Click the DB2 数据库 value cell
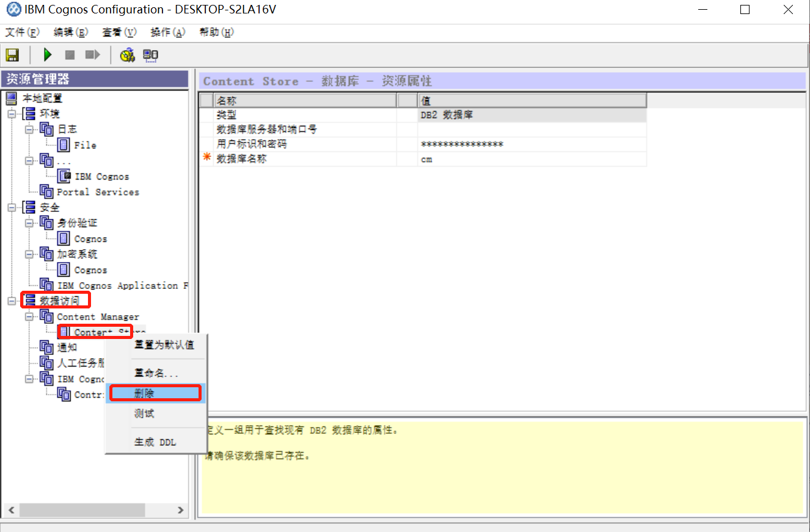This screenshot has height=532, width=810. coord(532,115)
